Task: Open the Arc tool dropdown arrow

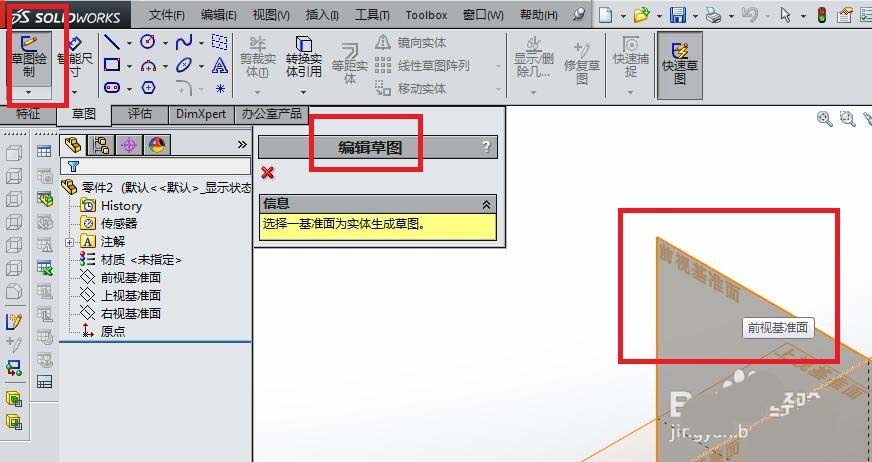Action: [165, 66]
